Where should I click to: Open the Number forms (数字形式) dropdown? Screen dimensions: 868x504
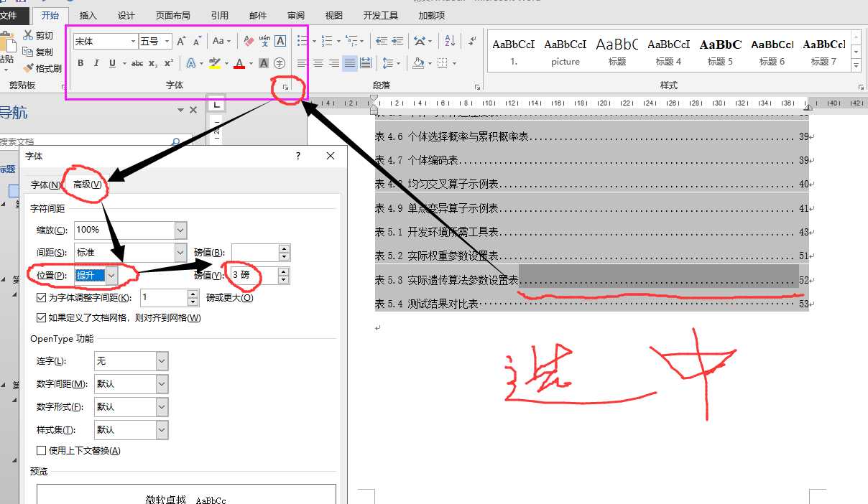[162, 407]
